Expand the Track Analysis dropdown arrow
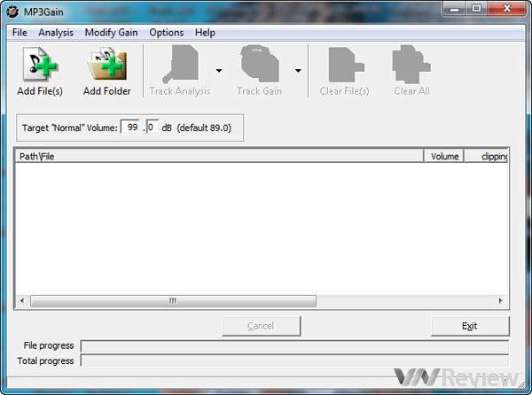This screenshot has width=532, height=395. pyautogui.click(x=219, y=71)
